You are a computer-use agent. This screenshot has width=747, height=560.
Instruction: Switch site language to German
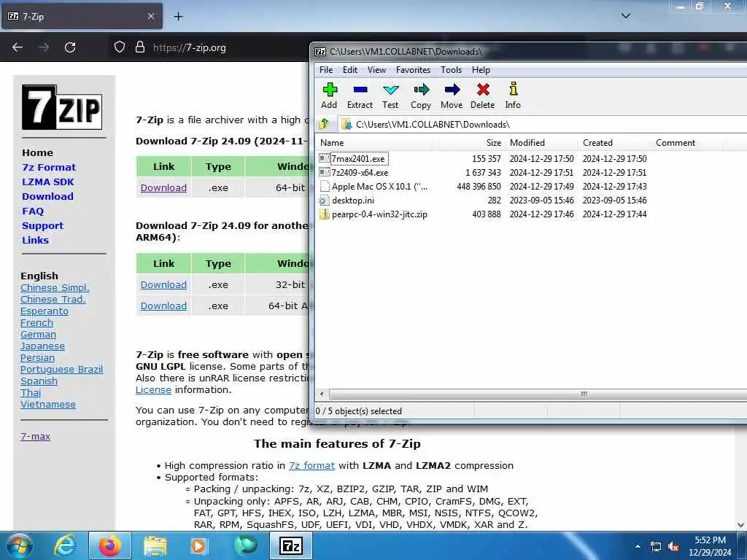click(x=38, y=334)
